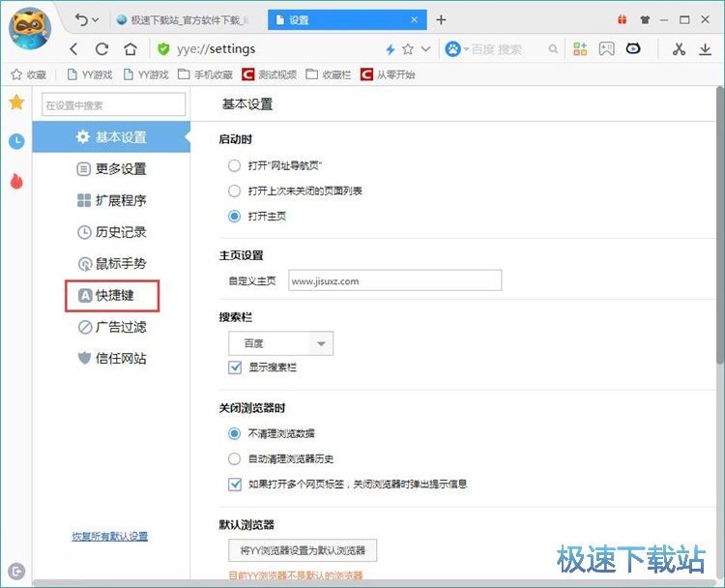Select 基本设置 in settings menu
Viewport: 725px width, 588px height.
coord(111,137)
